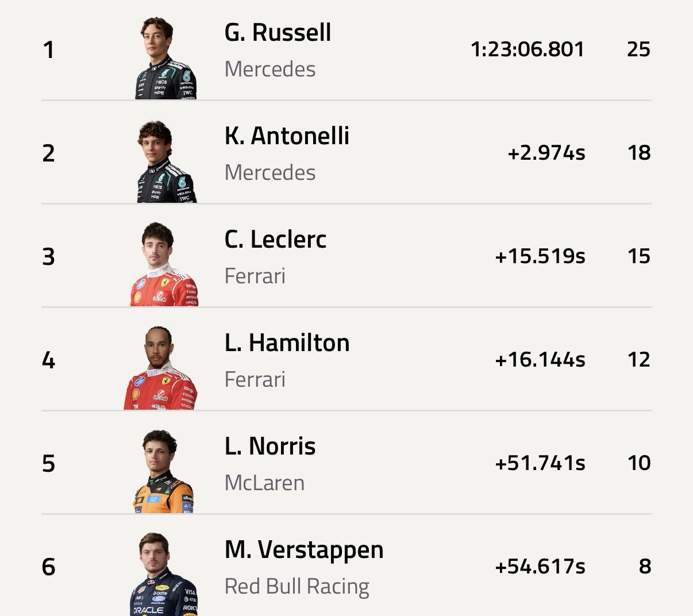The width and height of the screenshot is (693, 616).
Task: Open the M. Verstappen driver name
Action: tap(304, 550)
